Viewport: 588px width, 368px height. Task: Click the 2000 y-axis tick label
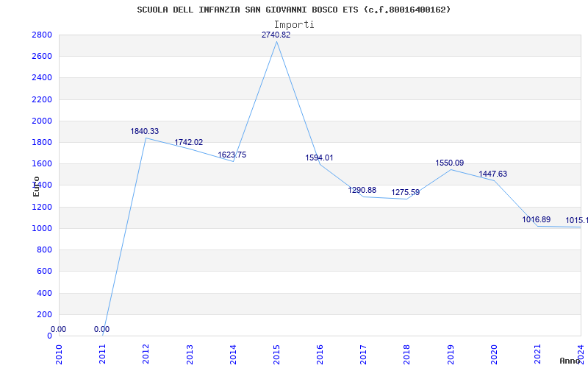[42, 121]
